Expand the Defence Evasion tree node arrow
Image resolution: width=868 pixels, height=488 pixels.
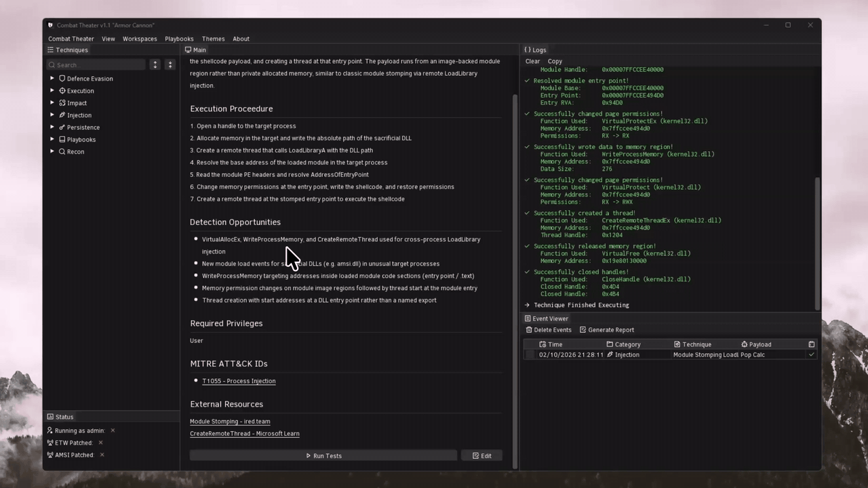pos(52,79)
